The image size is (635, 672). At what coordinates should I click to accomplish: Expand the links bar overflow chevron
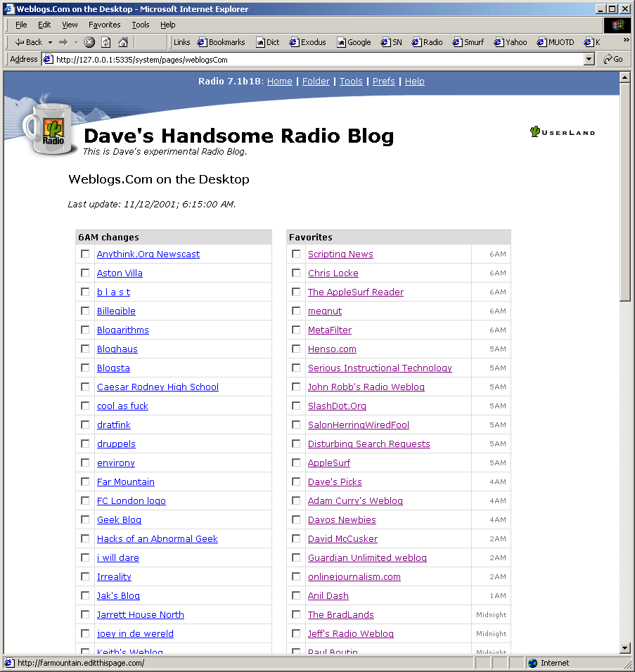(626, 40)
